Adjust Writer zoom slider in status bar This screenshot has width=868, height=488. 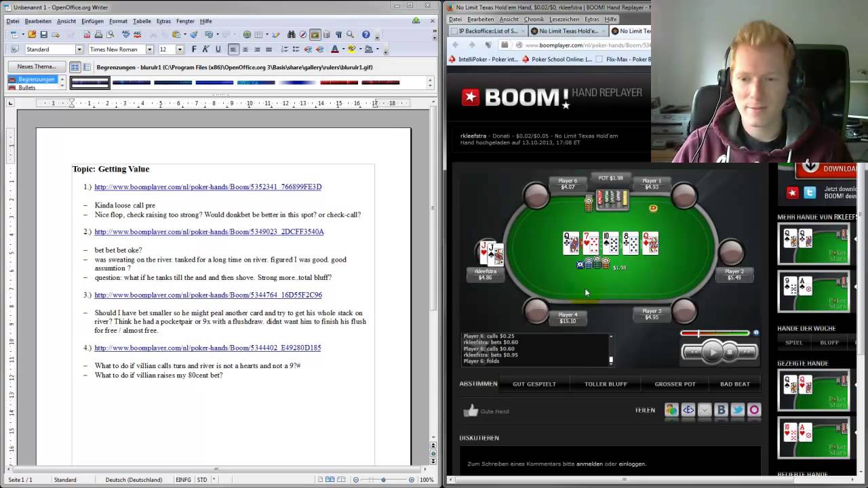tap(383, 479)
